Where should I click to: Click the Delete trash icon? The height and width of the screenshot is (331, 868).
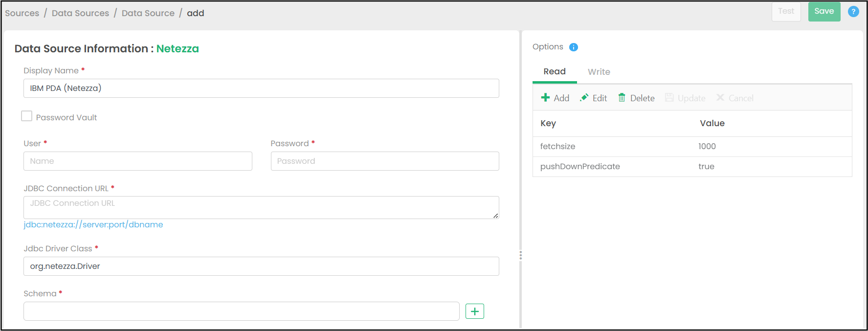[622, 98]
